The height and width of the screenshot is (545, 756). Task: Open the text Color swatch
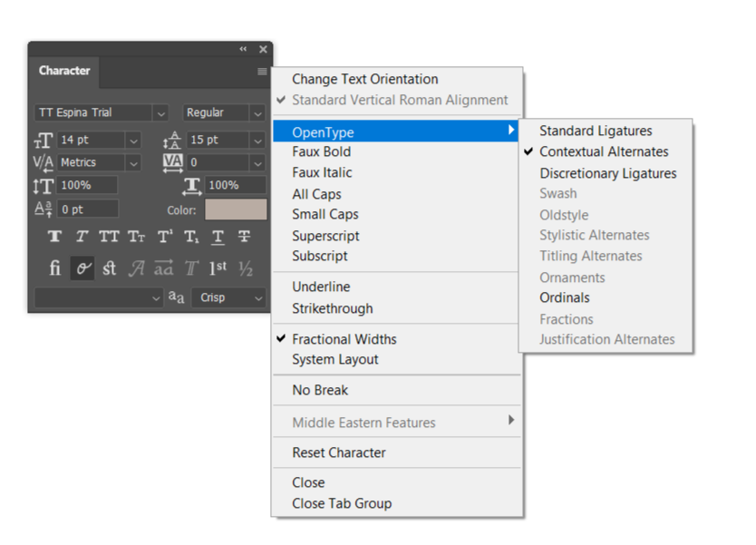pyautogui.click(x=237, y=209)
